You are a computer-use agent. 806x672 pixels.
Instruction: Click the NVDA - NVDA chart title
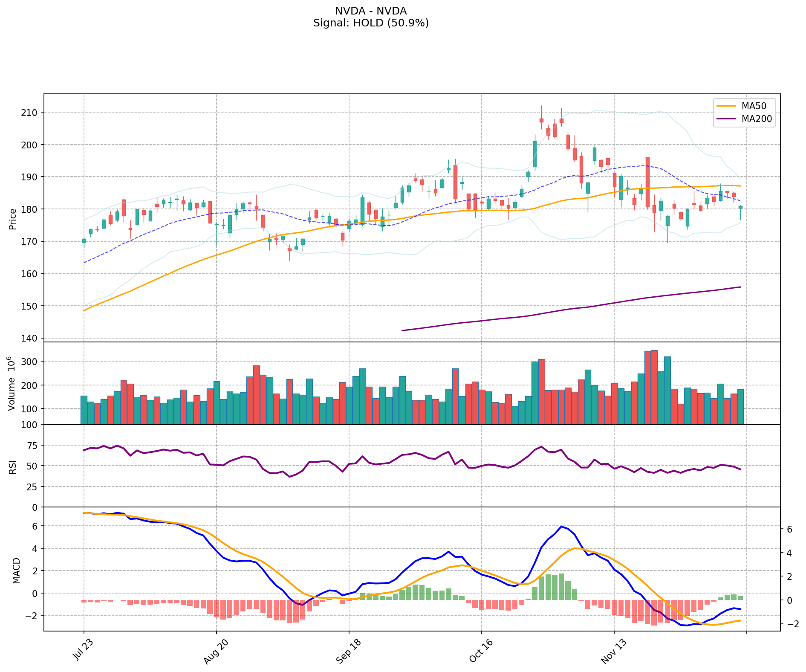(x=370, y=11)
